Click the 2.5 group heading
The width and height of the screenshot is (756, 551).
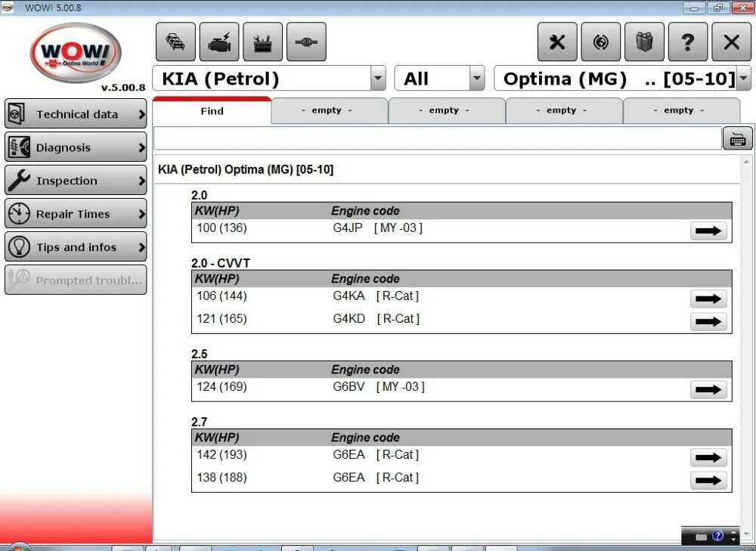pos(199,354)
